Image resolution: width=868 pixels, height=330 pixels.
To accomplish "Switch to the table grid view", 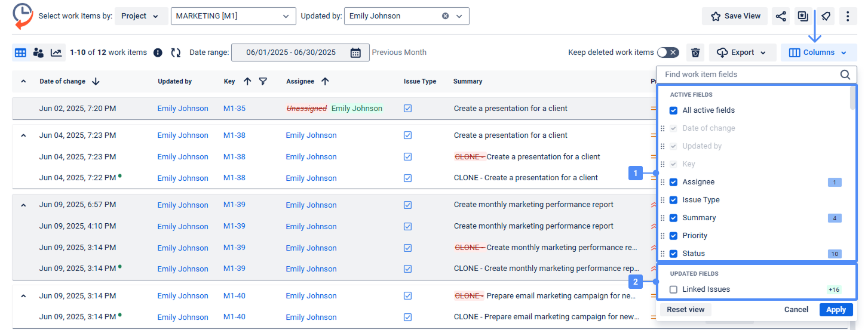I will pos(20,53).
